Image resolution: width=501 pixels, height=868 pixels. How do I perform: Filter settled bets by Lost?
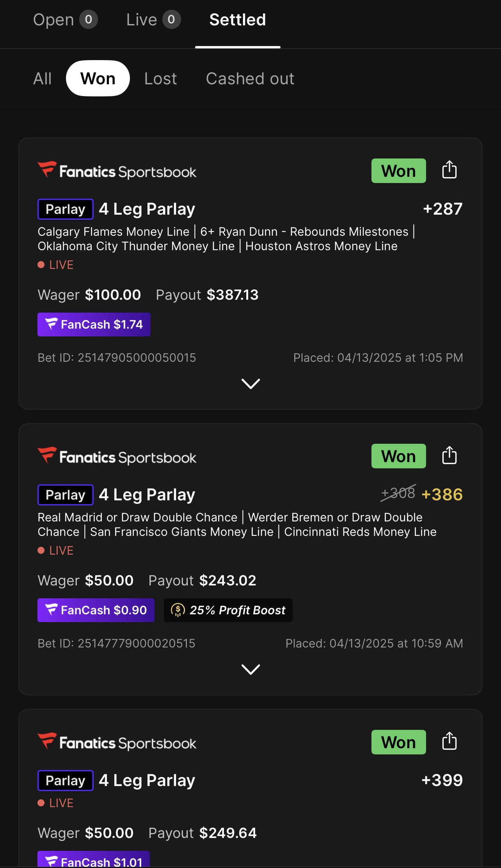pos(160,78)
